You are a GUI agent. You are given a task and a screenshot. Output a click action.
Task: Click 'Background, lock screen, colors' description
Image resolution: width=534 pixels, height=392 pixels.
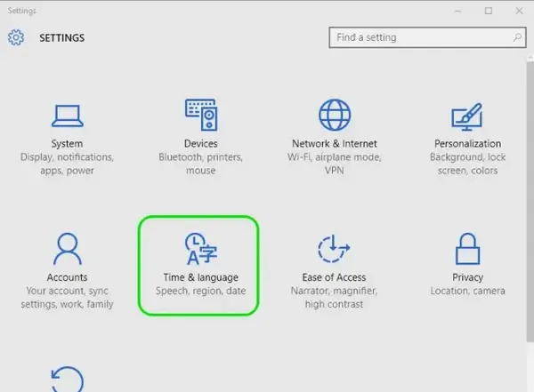coord(467,164)
